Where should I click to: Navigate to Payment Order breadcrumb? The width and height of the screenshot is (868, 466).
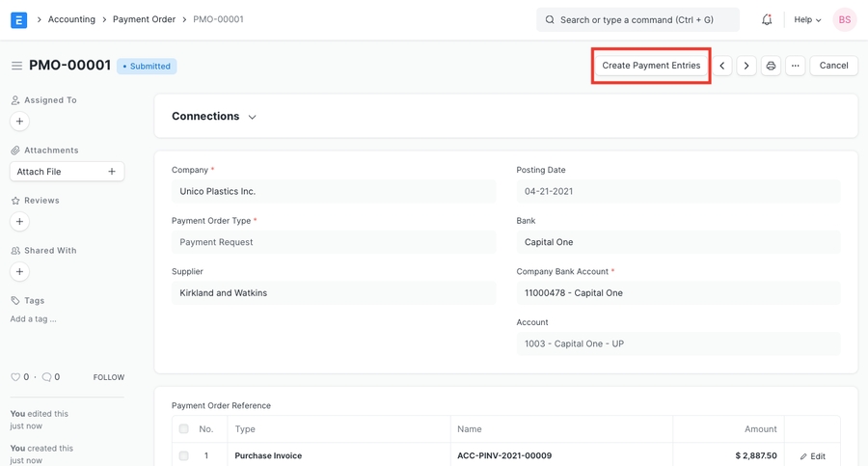pyautogui.click(x=144, y=19)
